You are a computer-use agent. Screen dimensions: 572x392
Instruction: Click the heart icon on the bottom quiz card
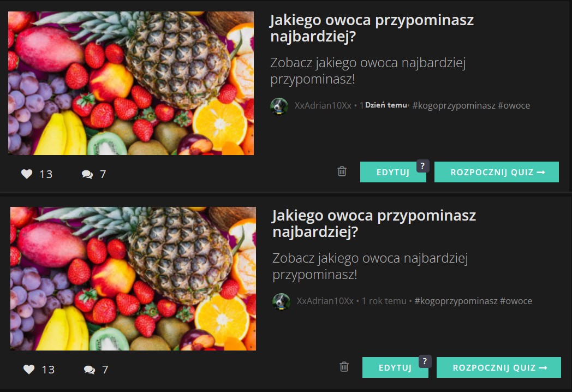[29, 370]
